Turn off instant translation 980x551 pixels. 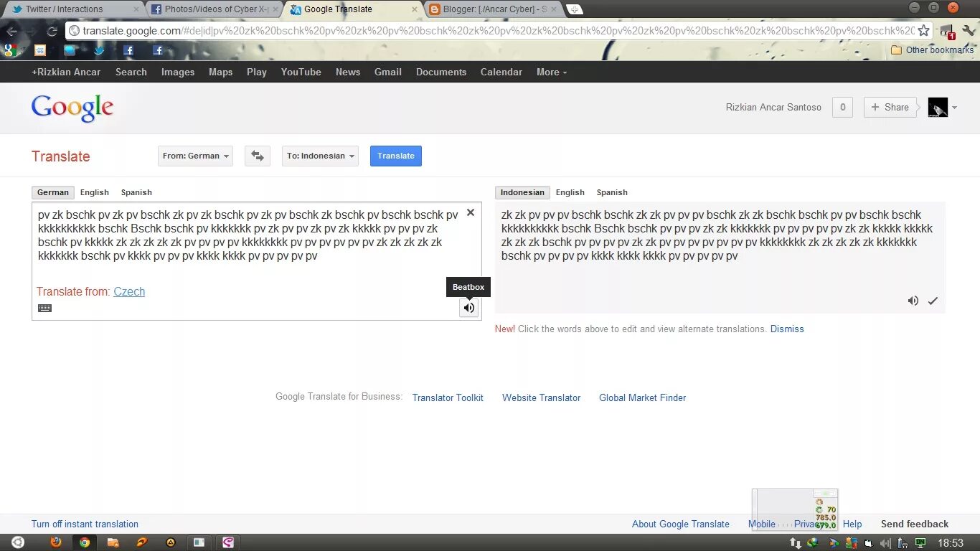[x=85, y=524]
